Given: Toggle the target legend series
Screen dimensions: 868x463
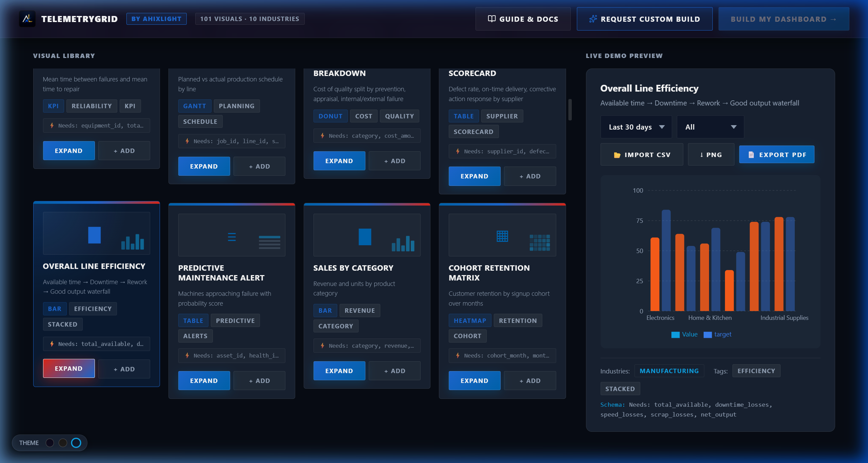Looking at the screenshot, I should (x=718, y=334).
